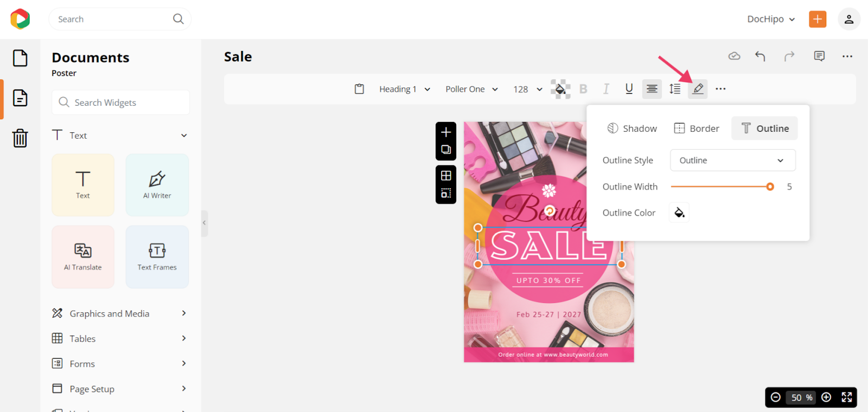
Task: Open the Heading 1 style dropdown
Action: pos(404,89)
